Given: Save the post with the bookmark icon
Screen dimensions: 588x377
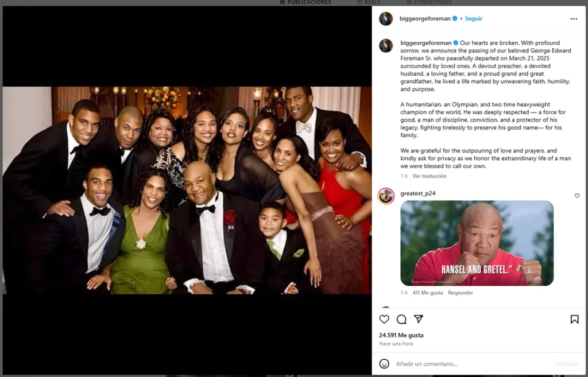Looking at the screenshot, I should coord(574,319).
